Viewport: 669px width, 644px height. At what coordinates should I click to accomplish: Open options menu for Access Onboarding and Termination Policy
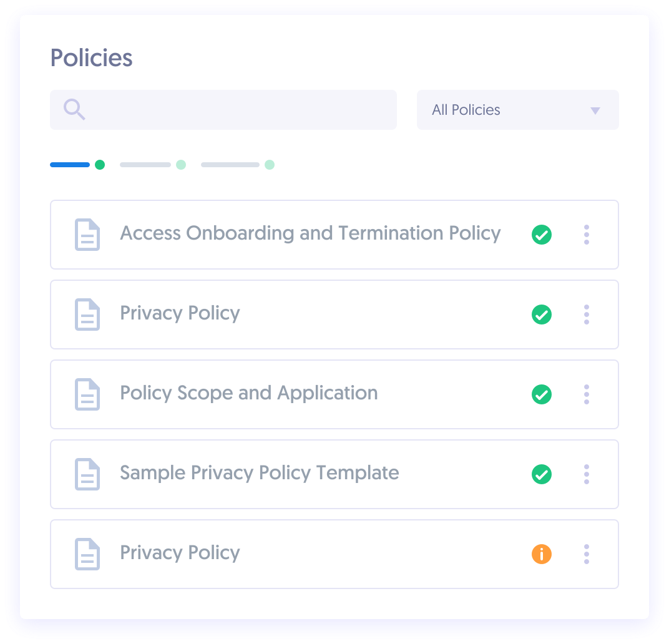(586, 235)
